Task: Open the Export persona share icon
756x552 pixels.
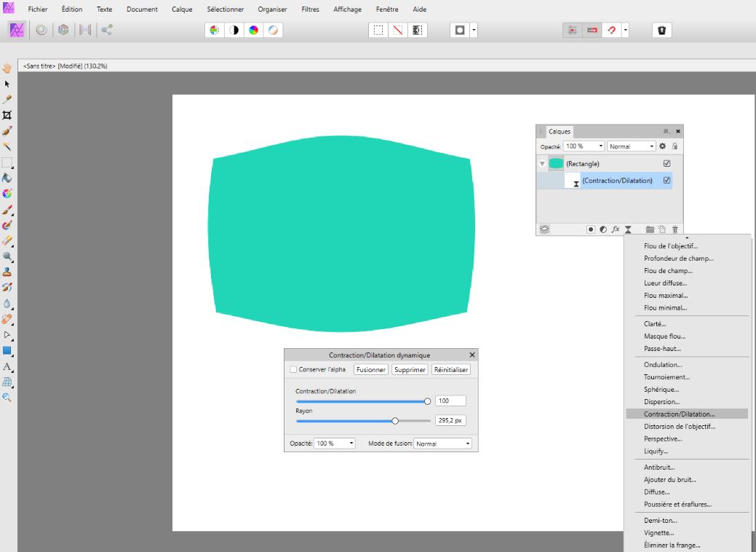Action: [x=106, y=30]
